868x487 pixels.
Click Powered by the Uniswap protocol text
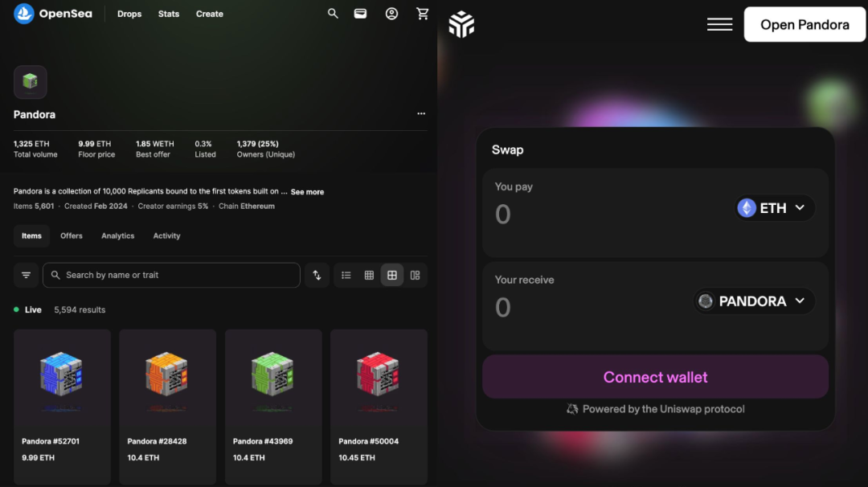(x=663, y=409)
